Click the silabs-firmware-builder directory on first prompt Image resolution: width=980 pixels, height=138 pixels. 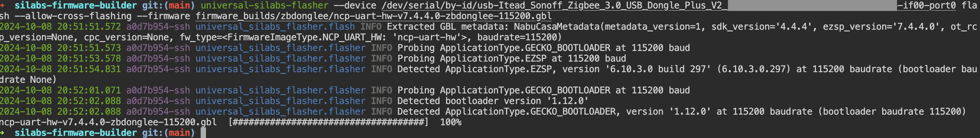tap(76, 6)
